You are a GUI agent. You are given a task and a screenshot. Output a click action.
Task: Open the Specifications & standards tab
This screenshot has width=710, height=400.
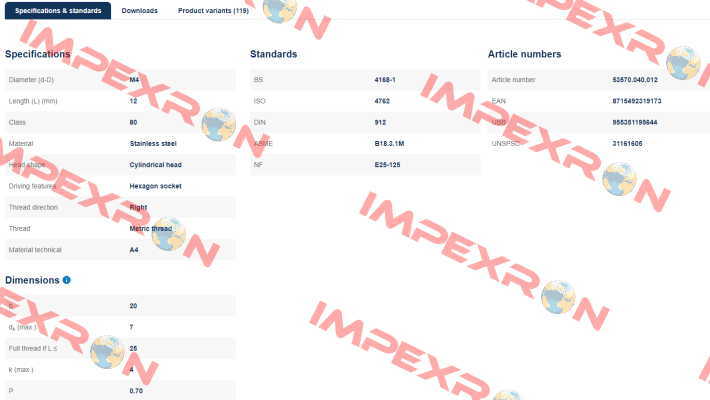[58, 10]
